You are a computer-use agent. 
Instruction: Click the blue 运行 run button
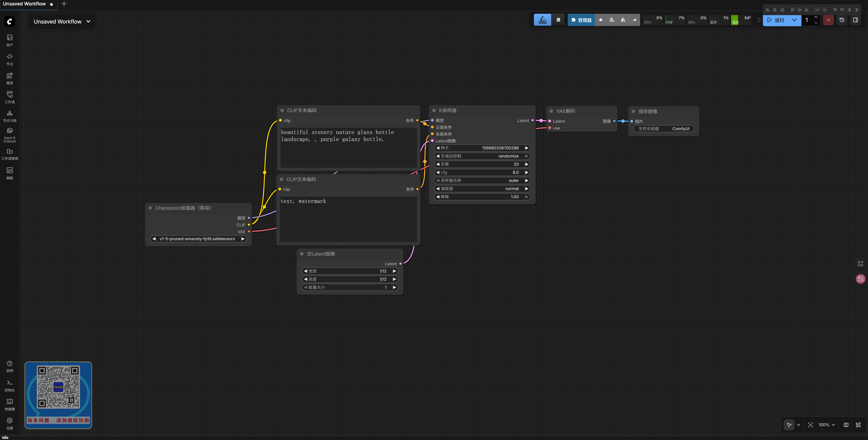point(776,20)
